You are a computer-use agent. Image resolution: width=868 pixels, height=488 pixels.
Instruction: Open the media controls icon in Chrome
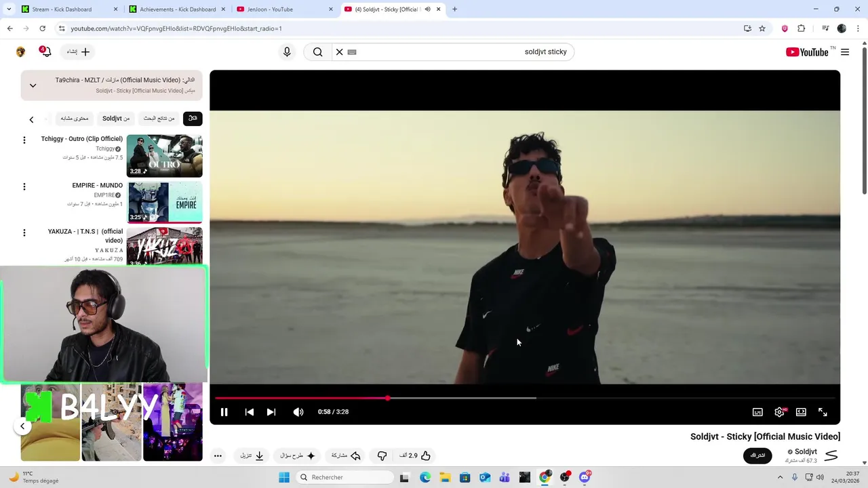(825, 28)
